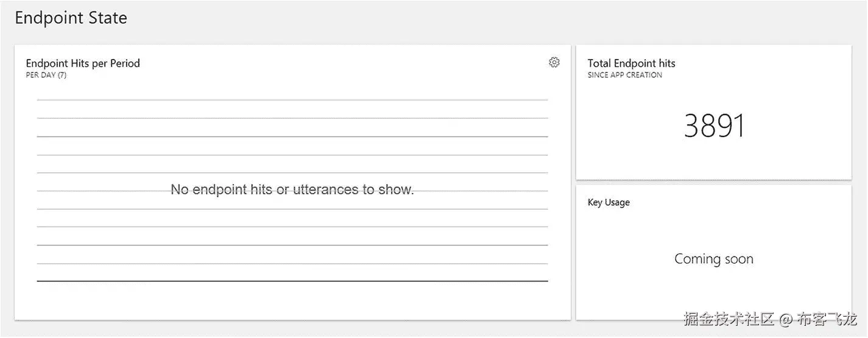Click the word Endpoint in the page heading
868x338 pixels.
click(x=51, y=18)
